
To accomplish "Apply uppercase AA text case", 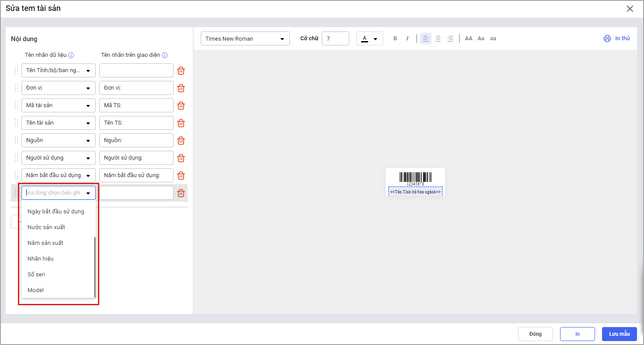I will [469, 38].
